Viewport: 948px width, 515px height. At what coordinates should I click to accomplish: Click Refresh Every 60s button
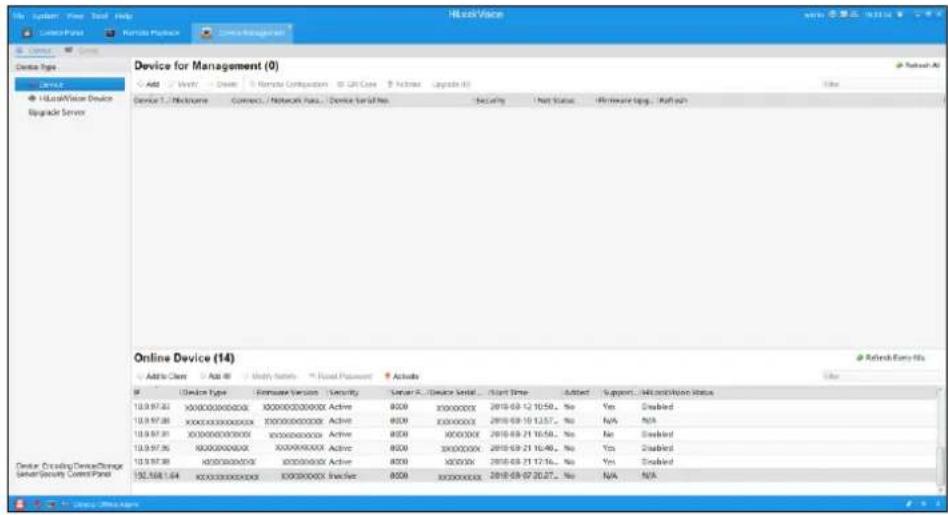[x=891, y=358]
